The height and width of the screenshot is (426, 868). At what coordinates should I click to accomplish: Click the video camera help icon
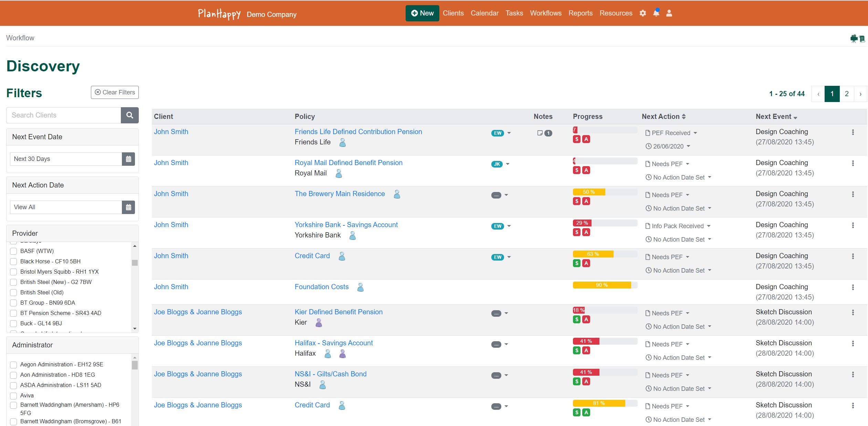[854, 39]
